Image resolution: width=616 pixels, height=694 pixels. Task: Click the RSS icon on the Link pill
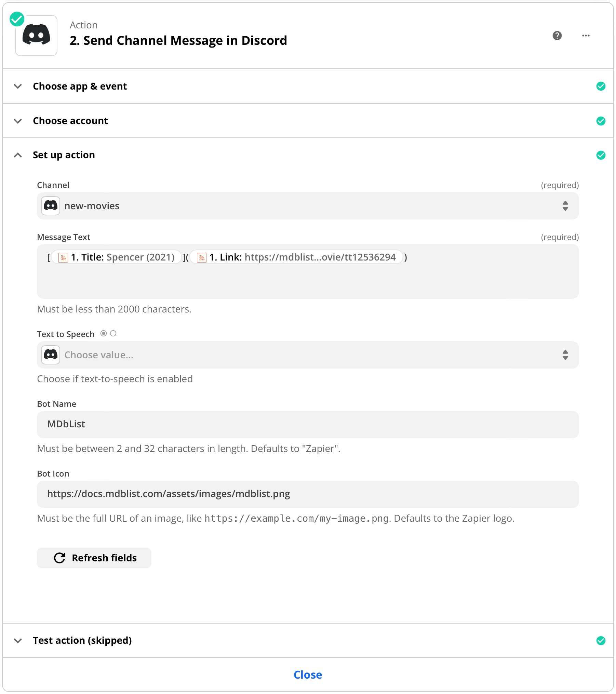[x=202, y=257]
